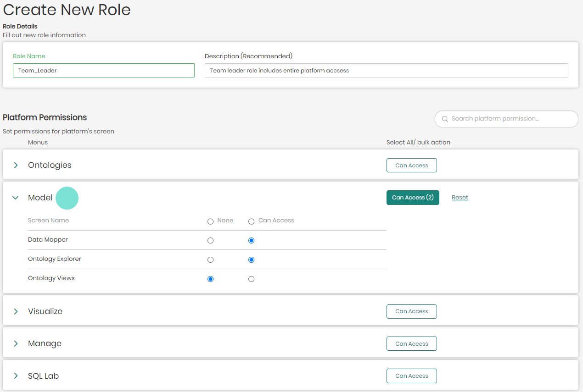Set Data Mapper to None
583x392 pixels.
pos(210,241)
